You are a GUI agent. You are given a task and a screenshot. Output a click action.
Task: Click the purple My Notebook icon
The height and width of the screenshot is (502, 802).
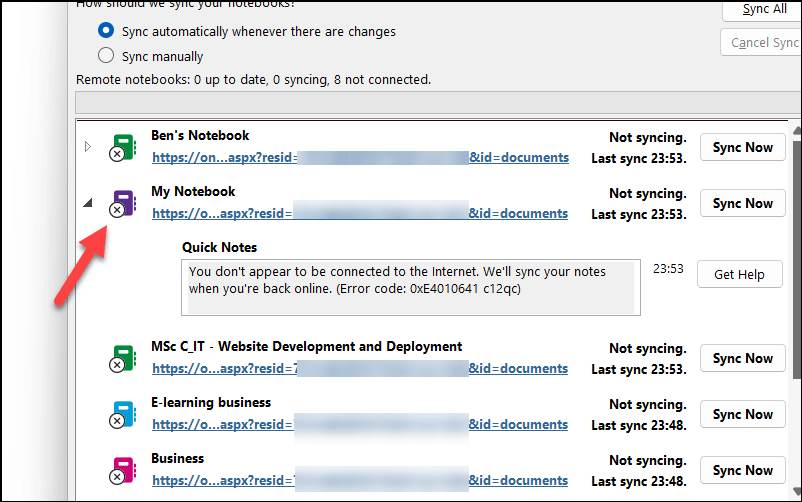click(x=123, y=204)
